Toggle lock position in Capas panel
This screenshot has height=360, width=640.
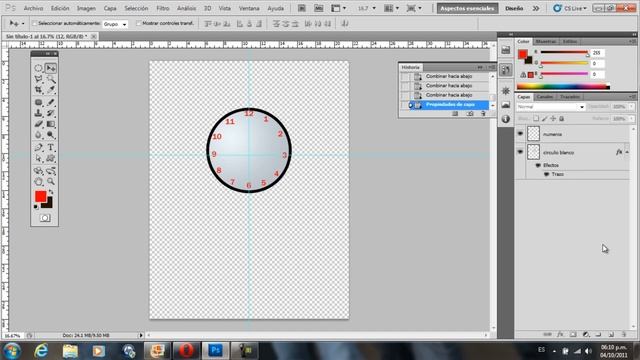point(553,119)
